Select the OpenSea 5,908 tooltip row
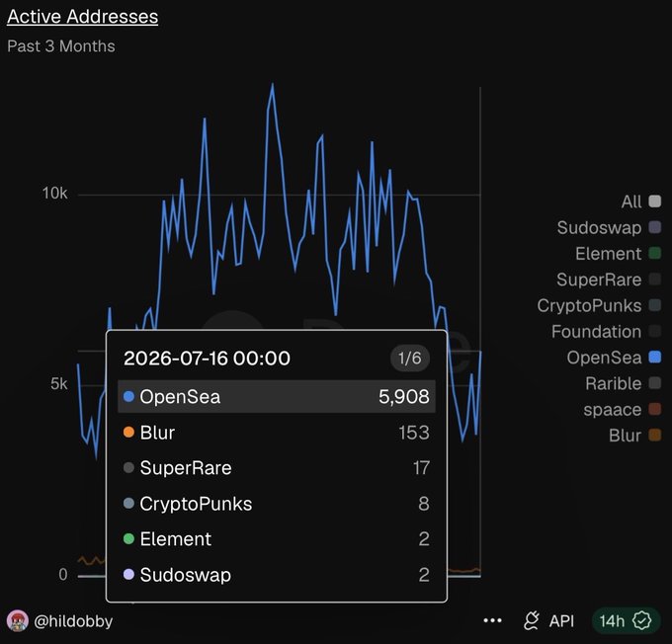 coord(277,396)
